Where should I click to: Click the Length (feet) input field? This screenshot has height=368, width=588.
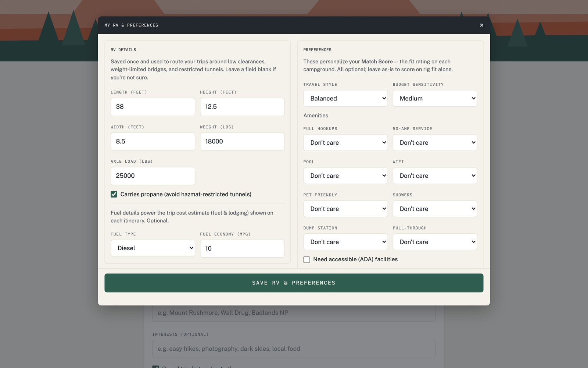(153, 107)
